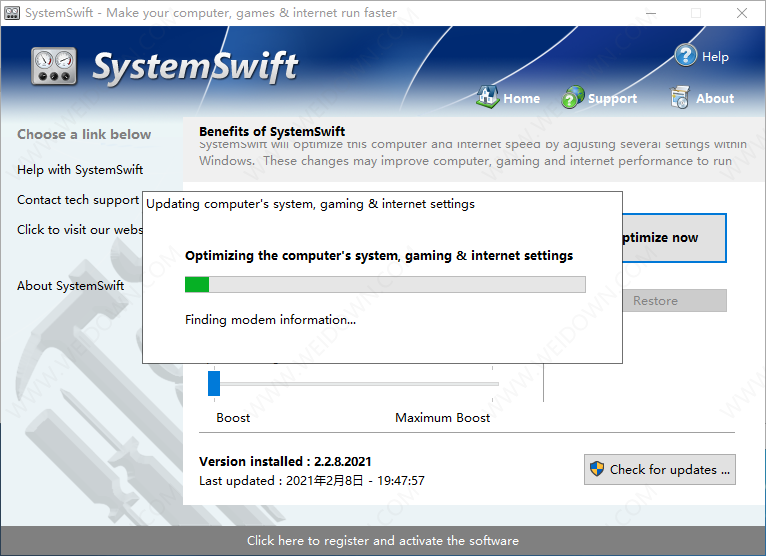This screenshot has height=556, width=766.
Task: Open About in the header navigation
Action: [715, 99]
